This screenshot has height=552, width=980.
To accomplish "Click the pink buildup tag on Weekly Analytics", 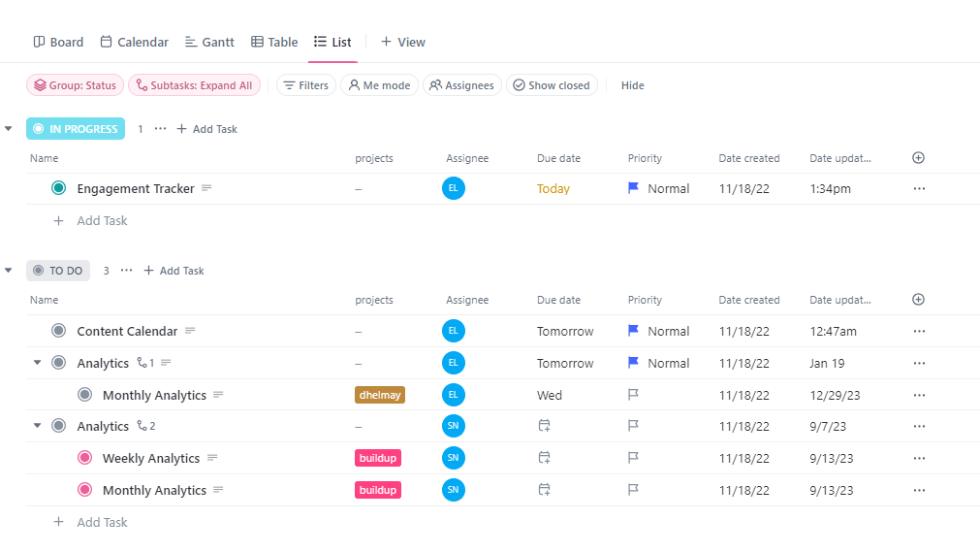I will (x=378, y=458).
